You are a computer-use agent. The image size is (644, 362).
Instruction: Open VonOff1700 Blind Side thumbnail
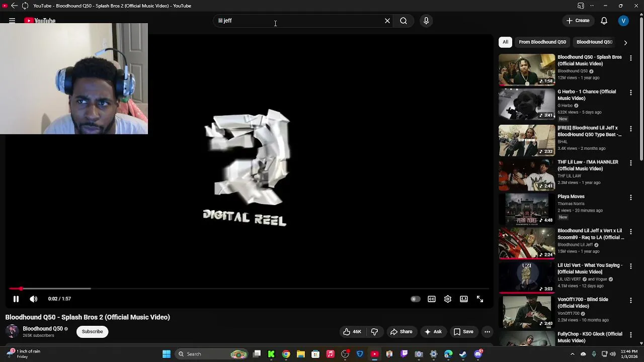[527, 311]
